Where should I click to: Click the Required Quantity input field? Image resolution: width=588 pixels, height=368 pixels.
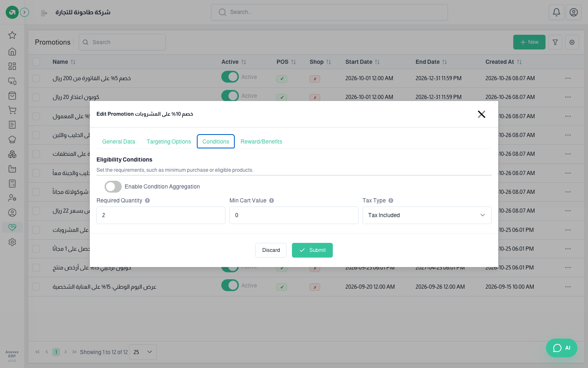(161, 215)
